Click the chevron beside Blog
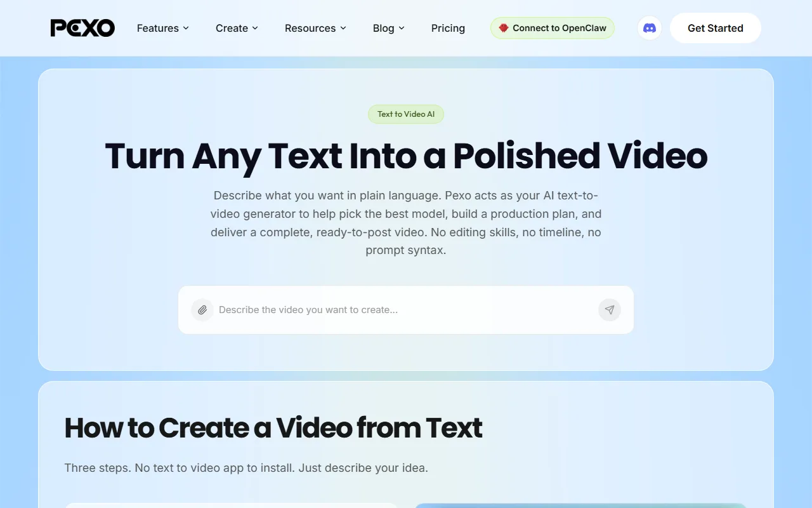 pyautogui.click(x=402, y=28)
